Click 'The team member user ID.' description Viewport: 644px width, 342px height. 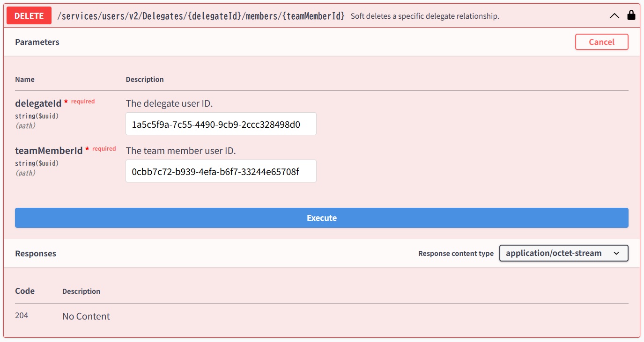point(181,151)
